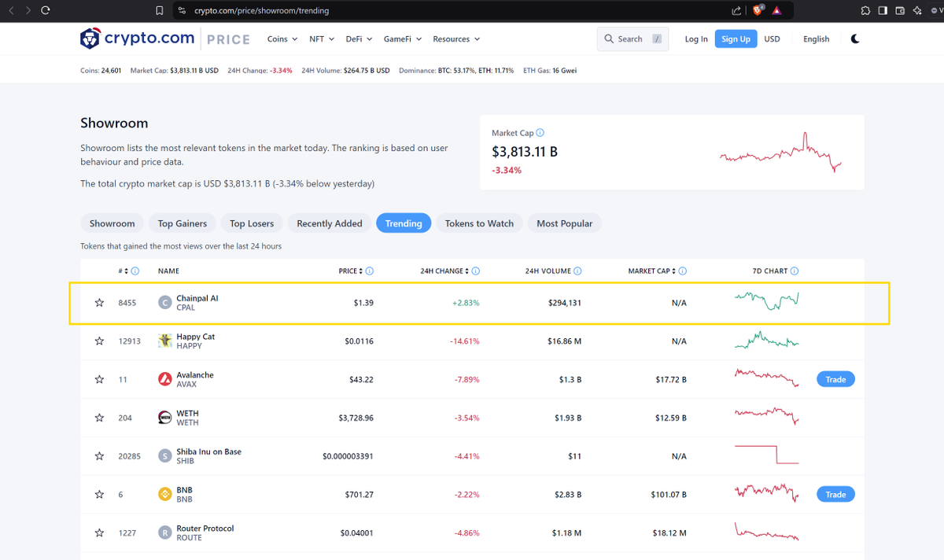Click the $3,728.96 WETH price value
Viewport: 944px width, 560px height.
[x=356, y=418]
